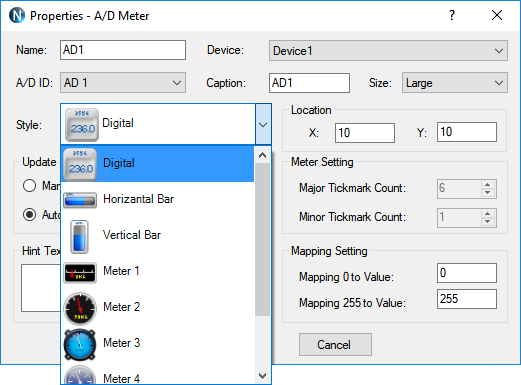Image resolution: width=521 pixels, height=385 pixels.
Task: Click the Cancel button
Action: click(x=335, y=345)
